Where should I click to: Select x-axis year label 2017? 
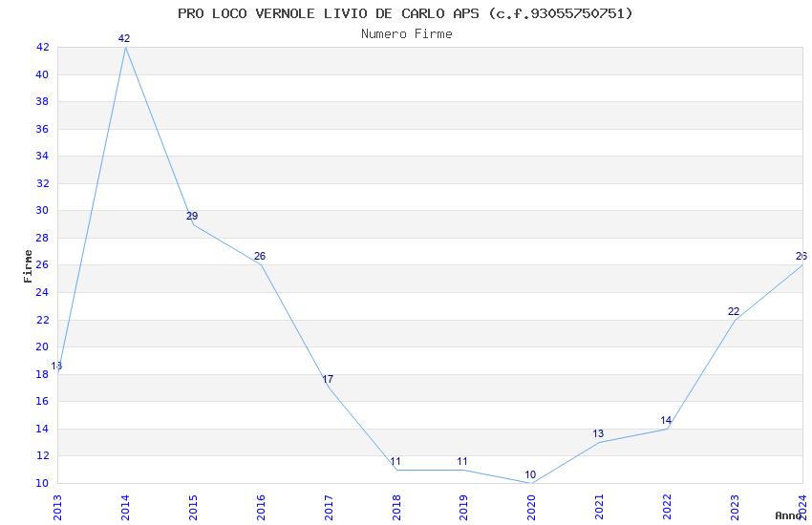tap(329, 508)
